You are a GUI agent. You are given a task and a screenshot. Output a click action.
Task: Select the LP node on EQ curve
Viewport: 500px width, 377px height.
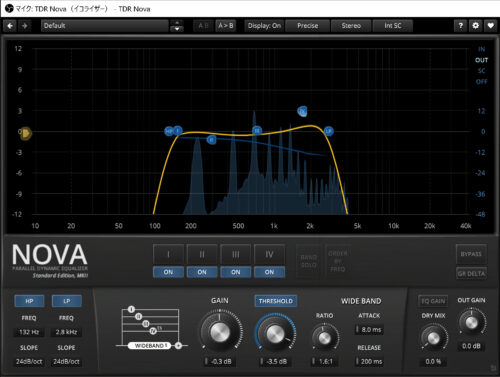[328, 131]
